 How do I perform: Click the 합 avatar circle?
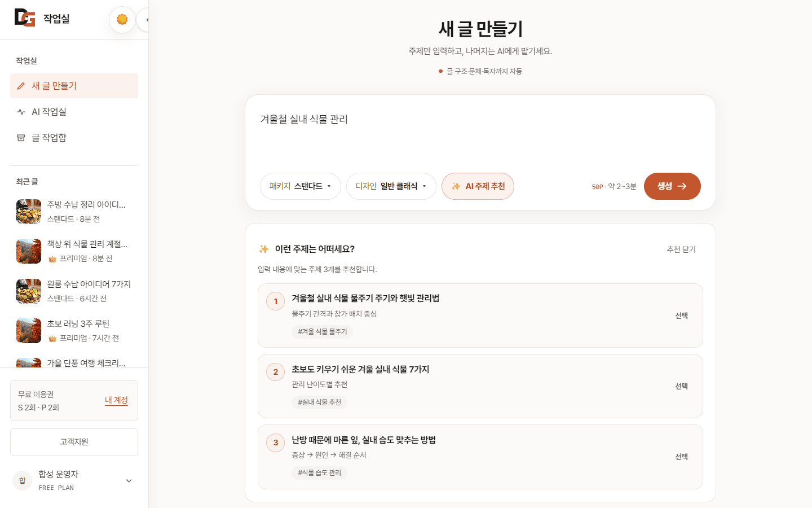22,480
